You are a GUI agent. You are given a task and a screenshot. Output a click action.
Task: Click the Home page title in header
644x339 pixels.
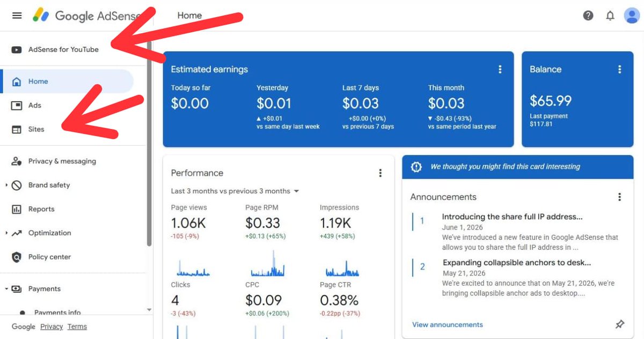coord(189,16)
